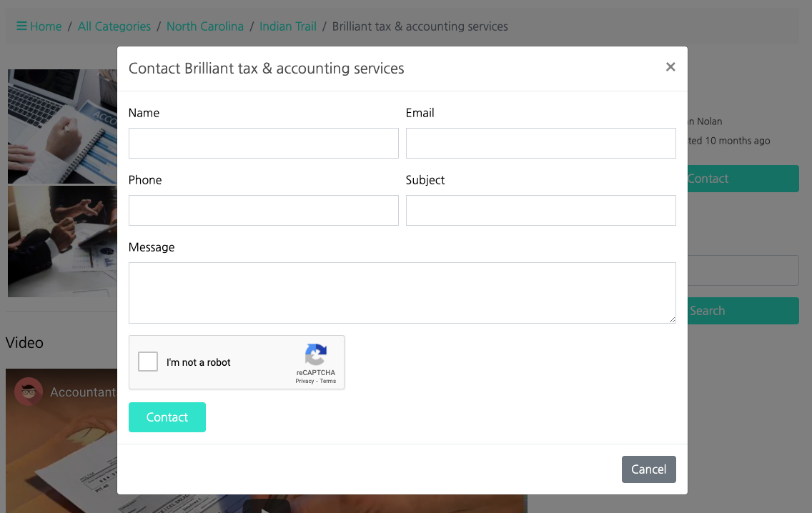Open the reCAPTCHA Privacy link
812x513 pixels.
pyautogui.click(x=304, y=381)
